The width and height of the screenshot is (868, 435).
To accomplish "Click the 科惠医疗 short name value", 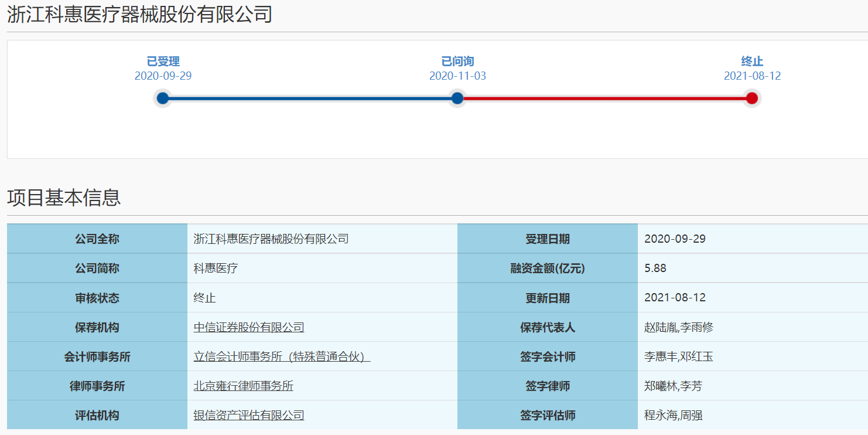I will coord(216,269).
